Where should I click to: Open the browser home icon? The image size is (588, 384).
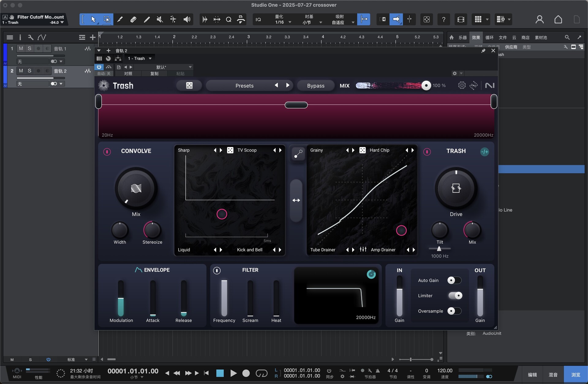tap(451, 37)
